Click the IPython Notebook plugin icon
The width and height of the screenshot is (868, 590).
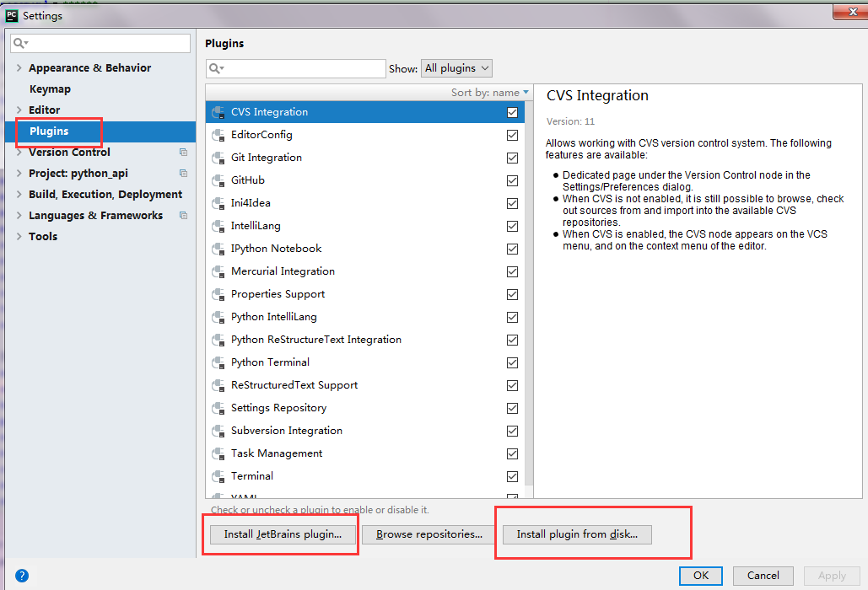[x=218, y=249]
